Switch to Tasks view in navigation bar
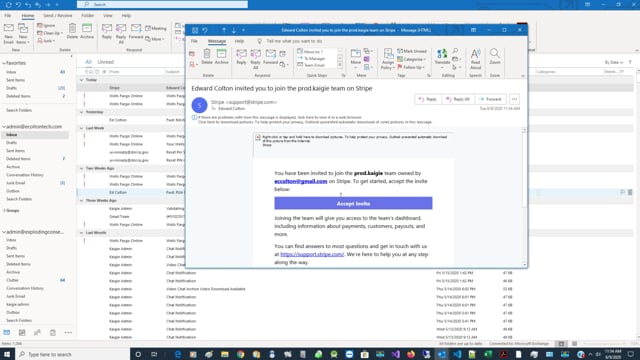Image resolution: width=640 pixels, height=360 pixels. click(x=53, y=333)
